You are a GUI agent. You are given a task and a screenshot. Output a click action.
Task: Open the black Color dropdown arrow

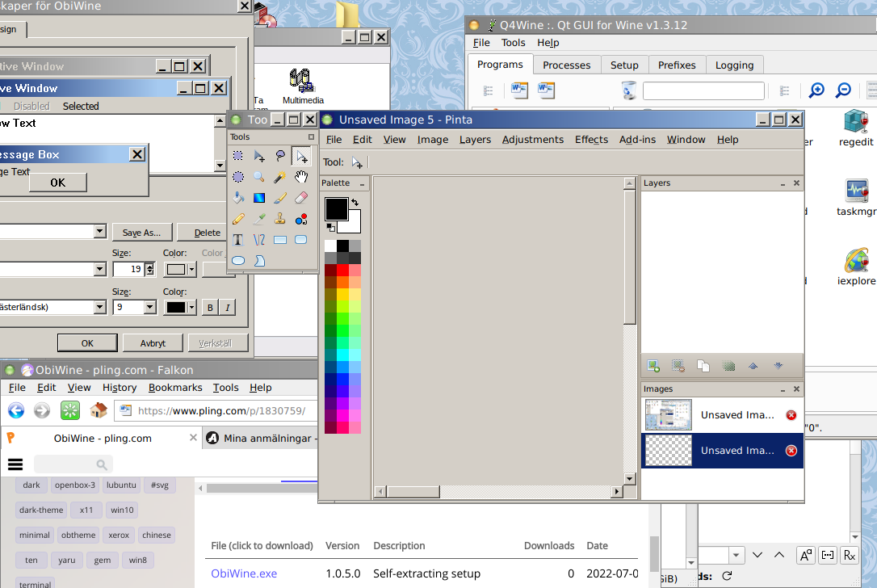[x=192, y=307]
